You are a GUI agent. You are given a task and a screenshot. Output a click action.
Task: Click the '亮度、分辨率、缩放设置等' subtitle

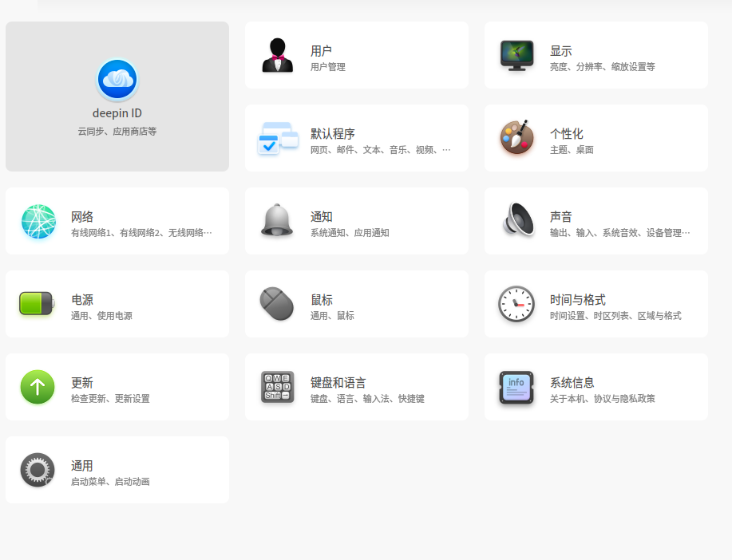click(x=602, y=67)
